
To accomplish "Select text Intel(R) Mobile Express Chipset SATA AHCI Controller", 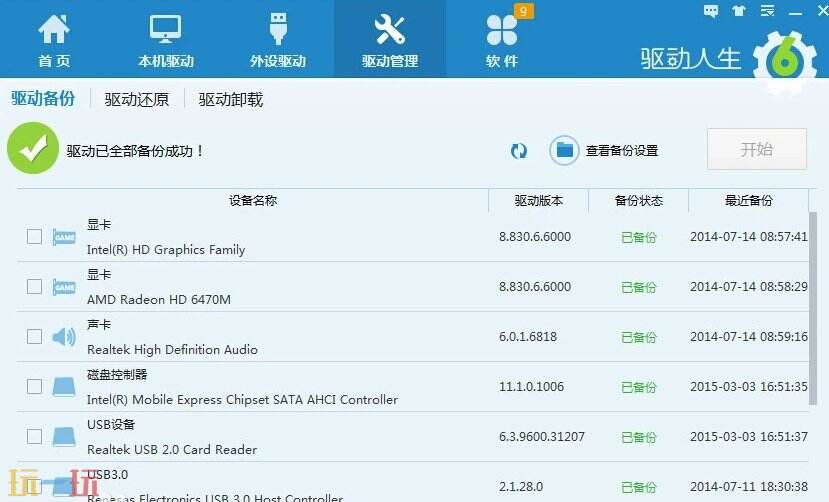I will coord(242,399).
